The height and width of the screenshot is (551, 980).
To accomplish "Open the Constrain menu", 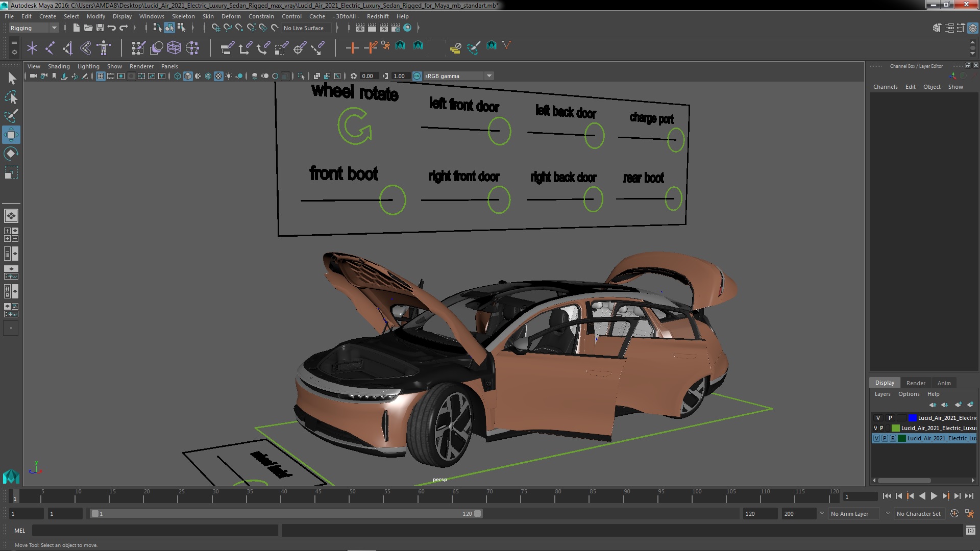I will click(x=261, y=16).
